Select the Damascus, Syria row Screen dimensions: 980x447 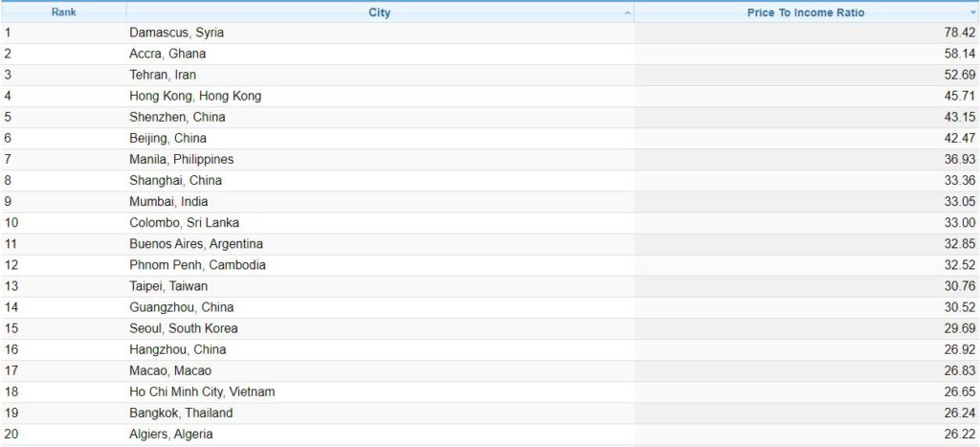(490, 34)
